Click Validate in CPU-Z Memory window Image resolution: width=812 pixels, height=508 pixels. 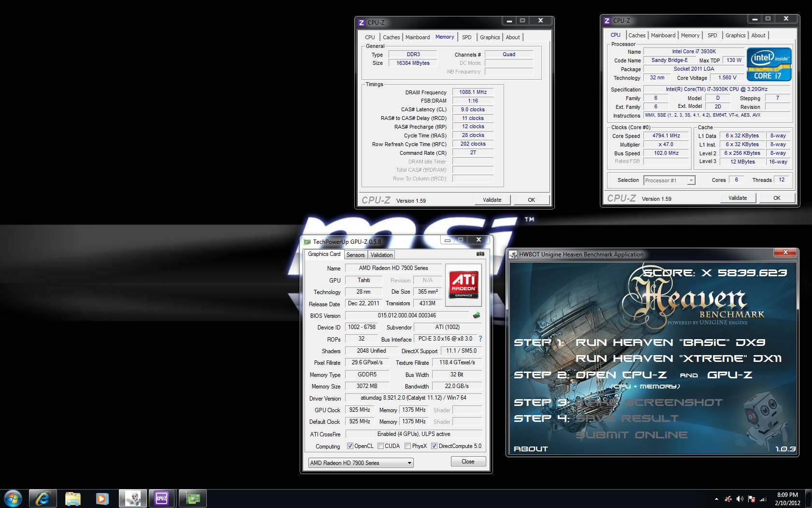coord(492,200)
